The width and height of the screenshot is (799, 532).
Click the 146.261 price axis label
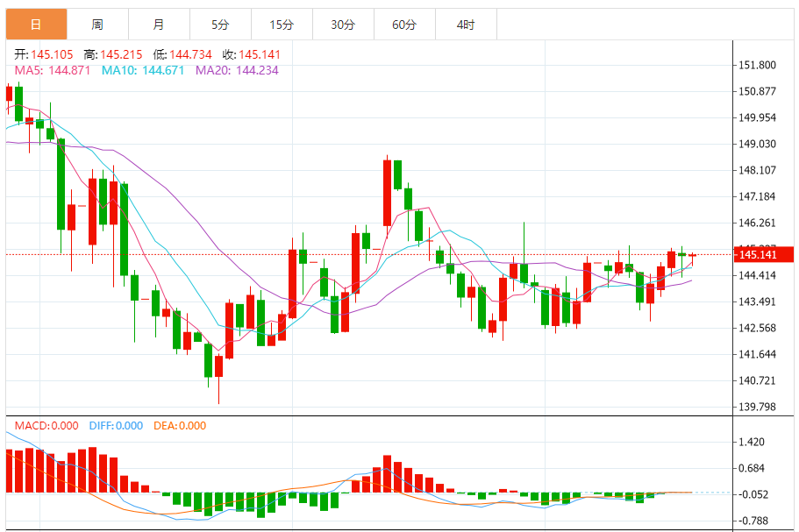click(757, 223)
